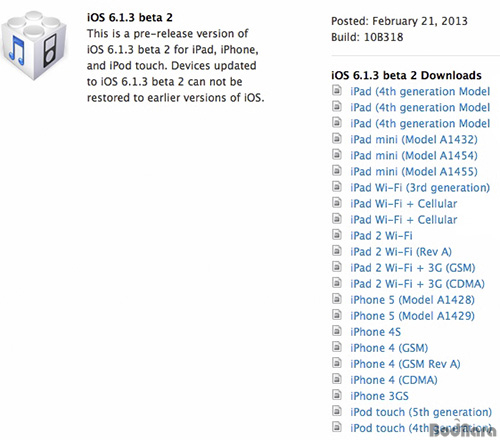This screenshot has height=440, width=500.
Task: Download iPad 2 Wi-Fi (Rev A)
Action: 401,252
